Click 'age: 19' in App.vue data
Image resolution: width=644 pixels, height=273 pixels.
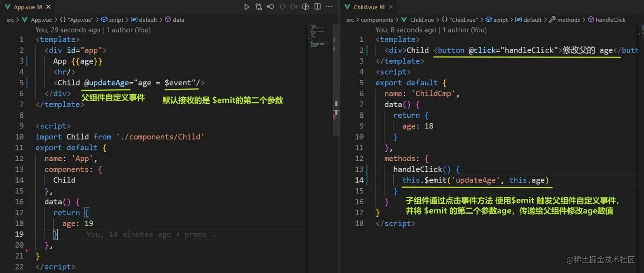(78, 223)
